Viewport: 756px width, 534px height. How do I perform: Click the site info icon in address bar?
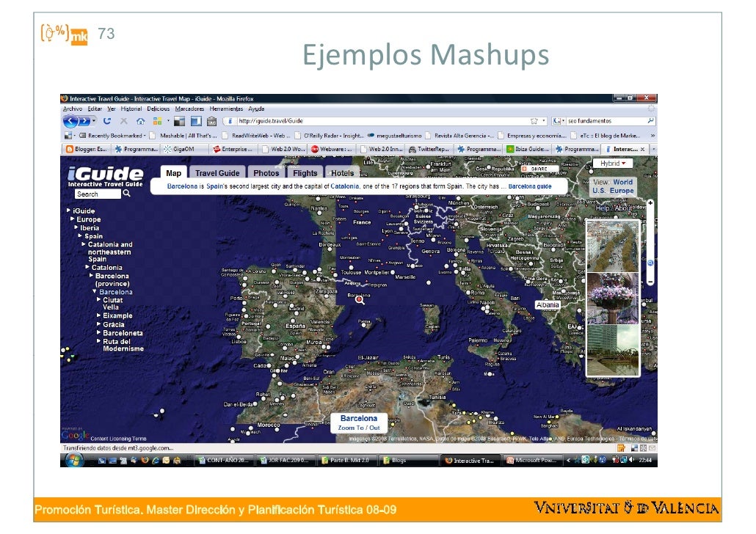(x=230, y=121)
